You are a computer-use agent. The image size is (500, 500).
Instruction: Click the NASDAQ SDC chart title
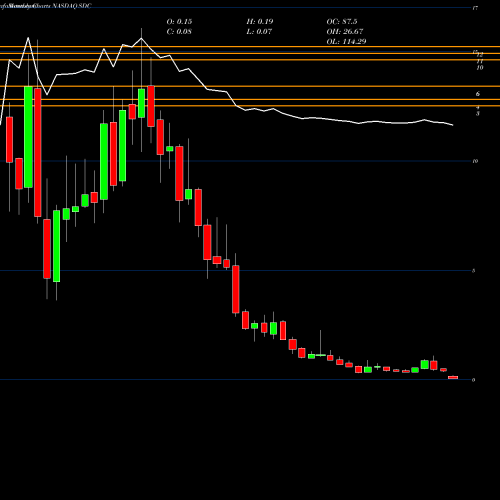click(x=72, y=6)
